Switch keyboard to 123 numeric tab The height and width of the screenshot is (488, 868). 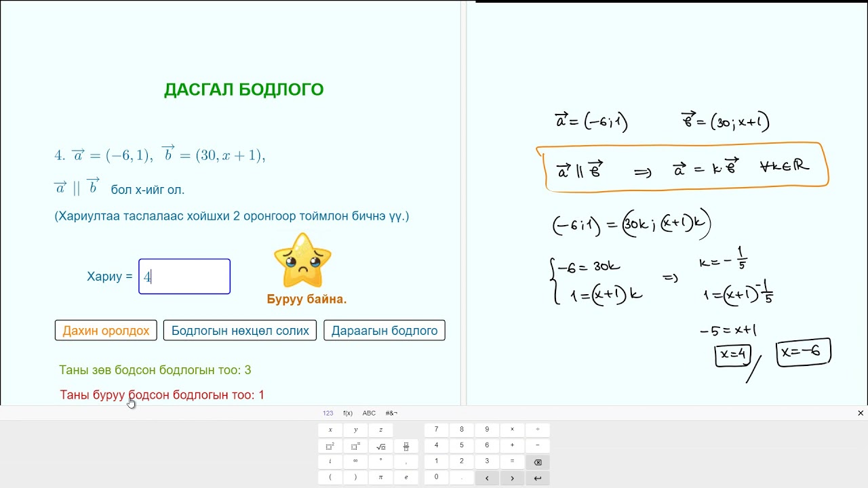(x=328, y=413)
